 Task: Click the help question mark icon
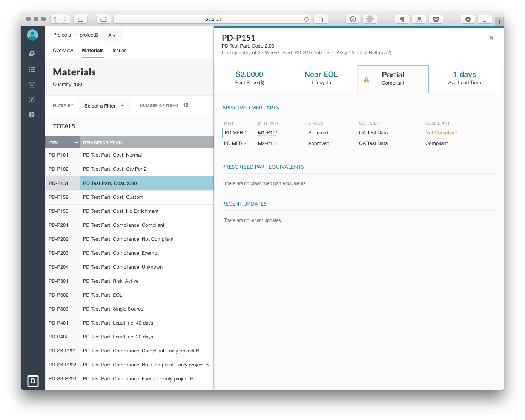point(32,100)
